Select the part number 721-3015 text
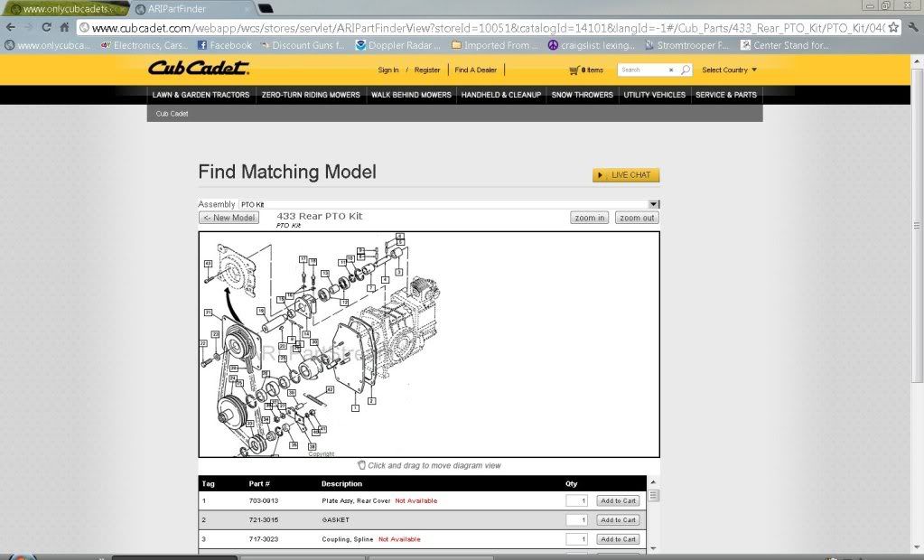 (264, 520)
